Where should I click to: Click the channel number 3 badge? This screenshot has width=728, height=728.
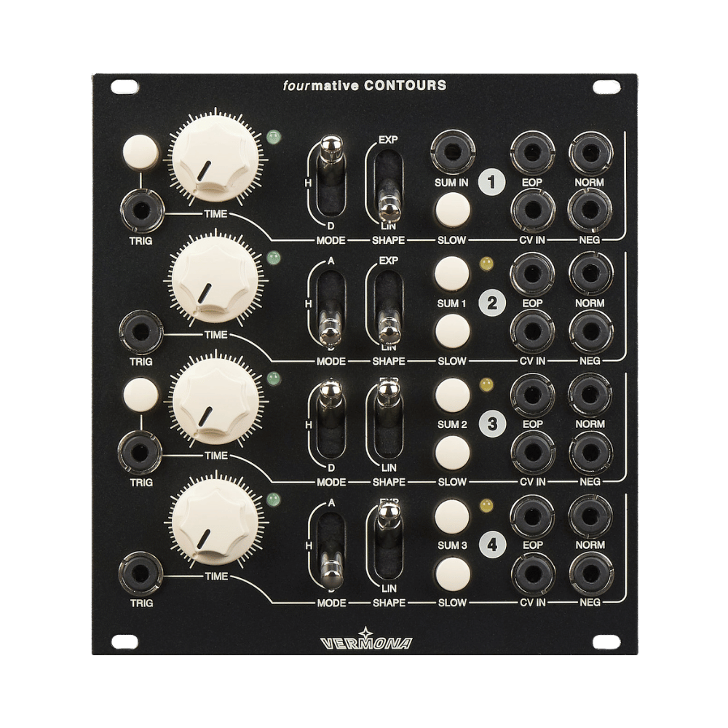click(x=493, y=424)
